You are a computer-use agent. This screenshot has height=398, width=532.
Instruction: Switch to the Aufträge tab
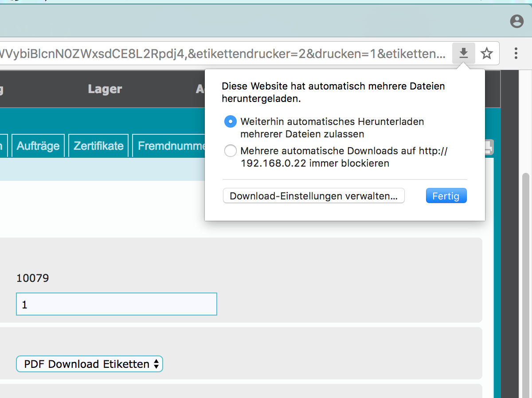pyautogui.click(x=38, y=146)
